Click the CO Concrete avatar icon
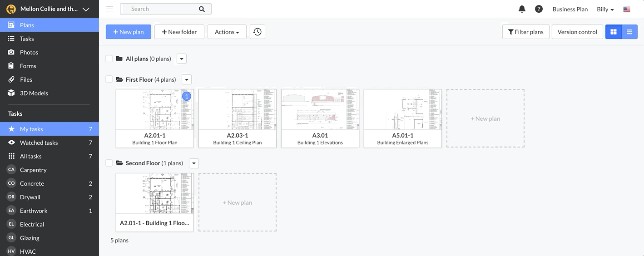 11,183
